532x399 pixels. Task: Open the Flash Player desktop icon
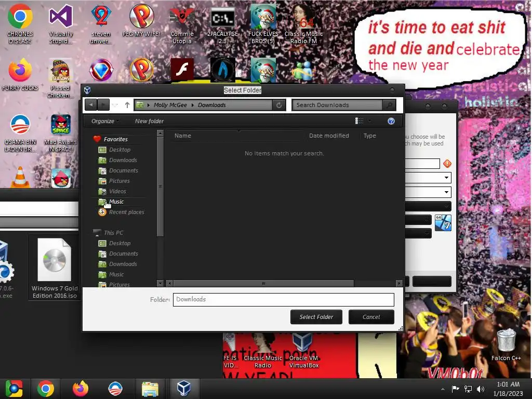182,69
